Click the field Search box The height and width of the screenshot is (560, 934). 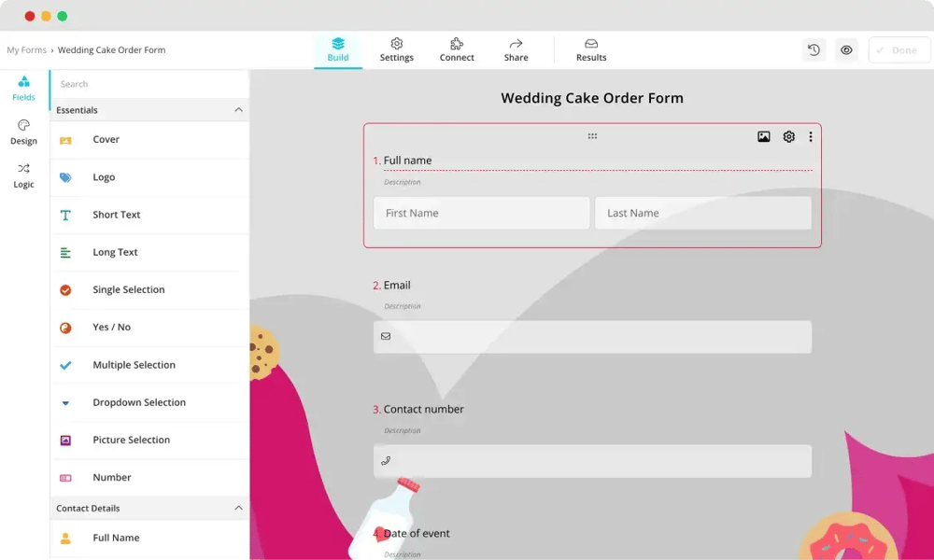tap(149, 84)
